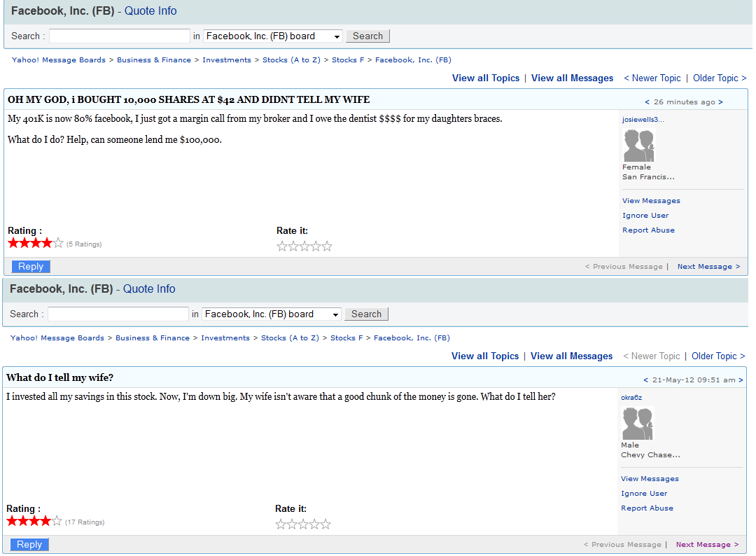Screen dimensions: 756x556
Task: Click the (5 Ratings) count text
Action: [x=84, y=244]
